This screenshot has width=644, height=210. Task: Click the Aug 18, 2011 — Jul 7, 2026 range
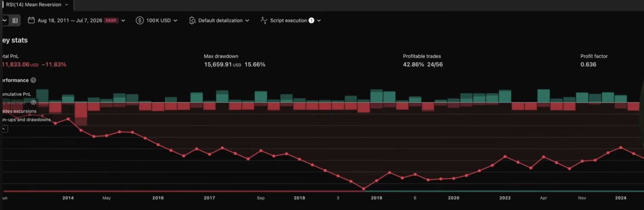(70, 20)
